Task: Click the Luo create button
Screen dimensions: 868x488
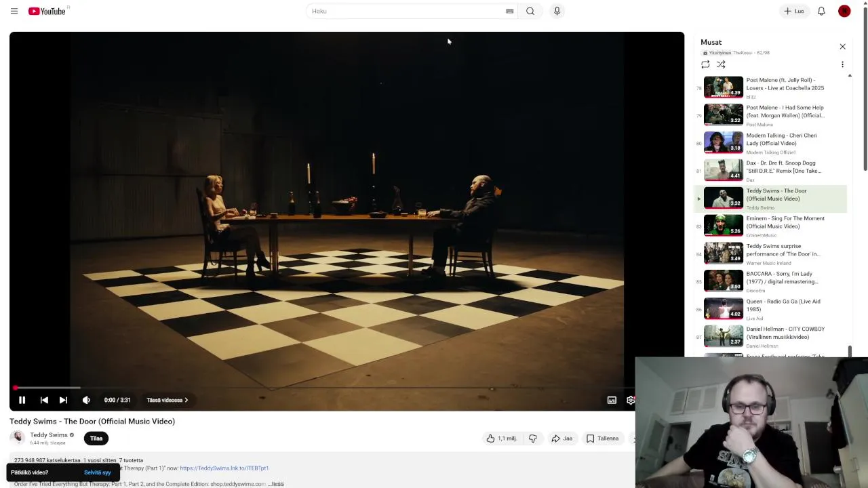Action: coord(793,11)
